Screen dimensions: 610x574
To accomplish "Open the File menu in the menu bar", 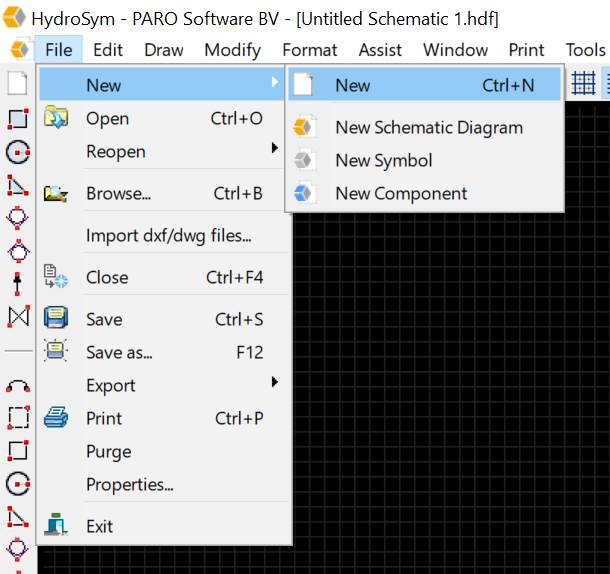I will click(x=59, y=50).
